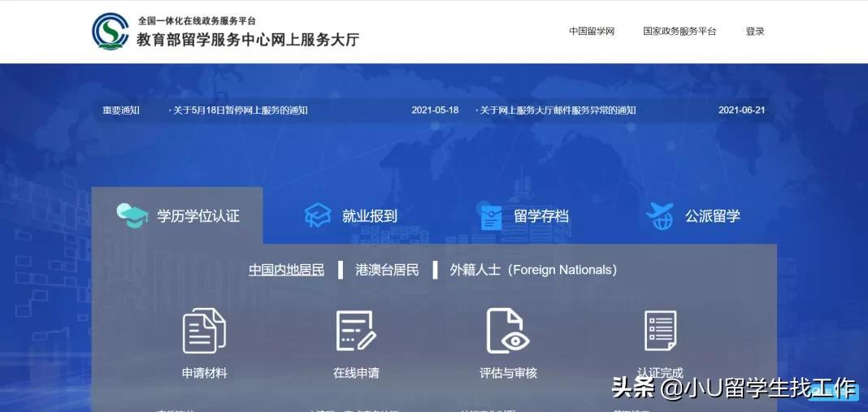The height and width of the screenshot is (412, 868).
Task: Open the 留学存档 tab
Action: pyautogui.click(x=540, y=216)
